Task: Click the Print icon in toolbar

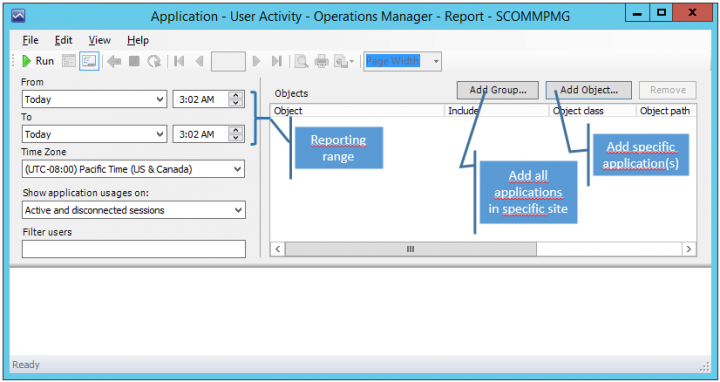Action: tap(321, 61)
